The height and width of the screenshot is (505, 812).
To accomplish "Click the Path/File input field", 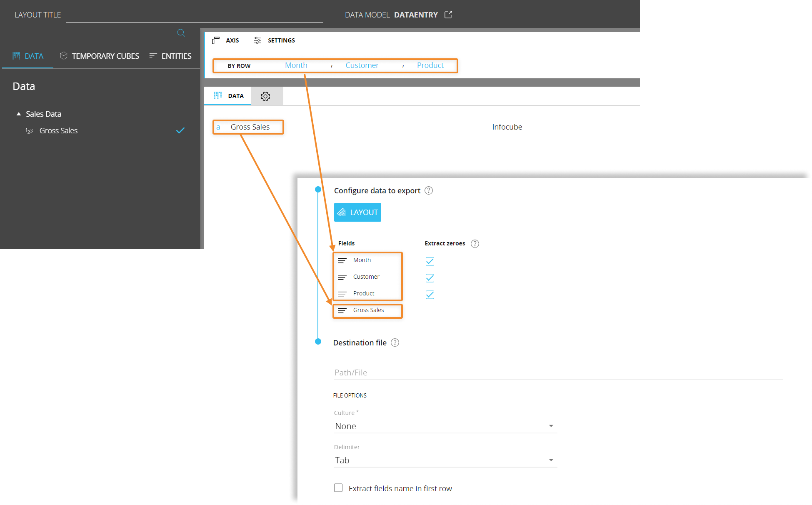I will pyautogui.click(x=558, y=372).
